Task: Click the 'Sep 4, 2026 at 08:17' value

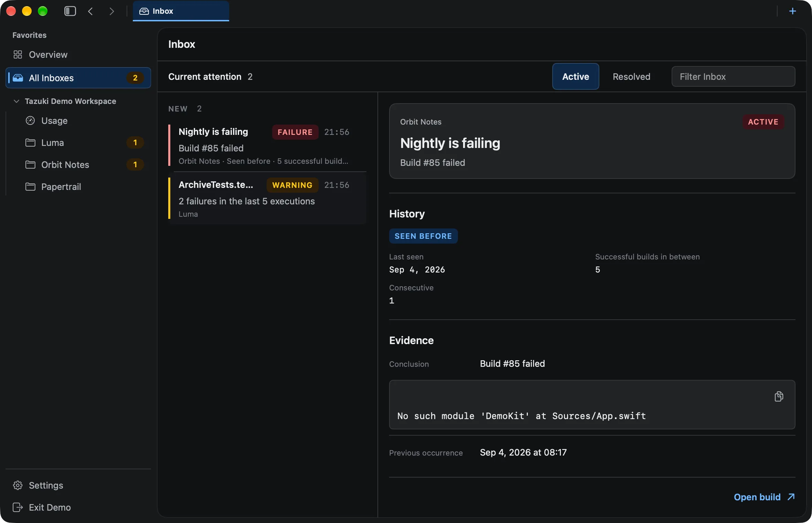Action: 523,452
